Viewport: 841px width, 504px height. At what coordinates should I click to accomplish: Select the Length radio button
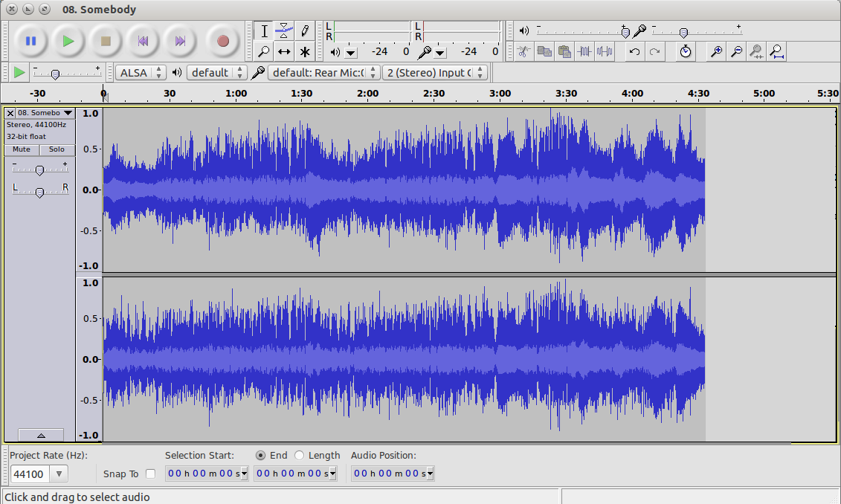[x=297, y=455]
